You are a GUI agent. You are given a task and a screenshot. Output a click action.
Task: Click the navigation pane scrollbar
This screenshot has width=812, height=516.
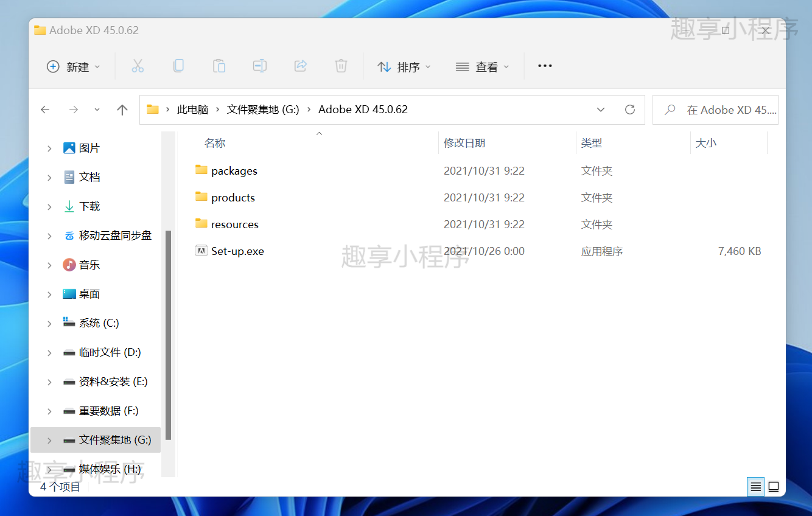(x=168, y=335)
